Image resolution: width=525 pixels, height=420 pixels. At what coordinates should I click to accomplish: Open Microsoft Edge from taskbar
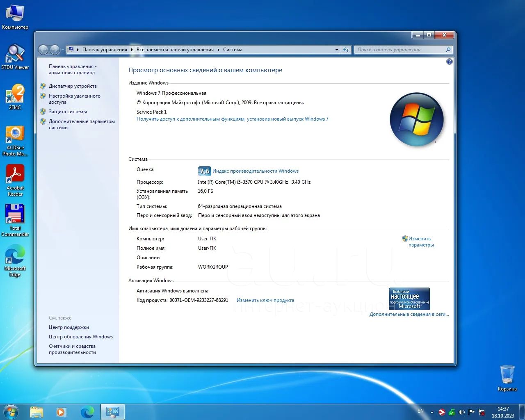click(x=87, y=412)
